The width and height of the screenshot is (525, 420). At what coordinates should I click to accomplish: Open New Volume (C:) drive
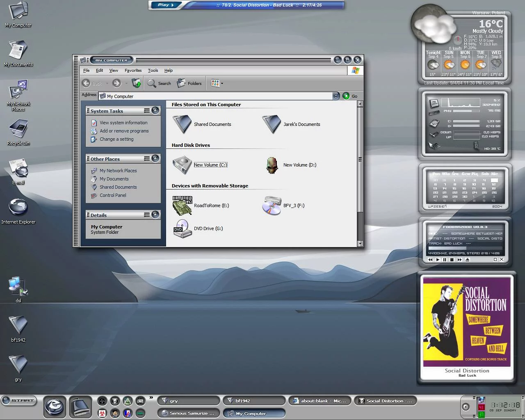[x=210, y=165]
